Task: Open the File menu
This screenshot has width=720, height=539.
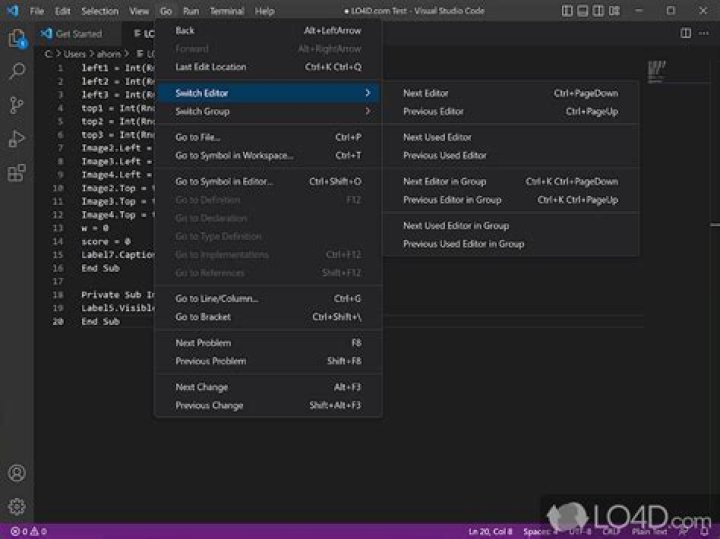Action: pos(37,11)
